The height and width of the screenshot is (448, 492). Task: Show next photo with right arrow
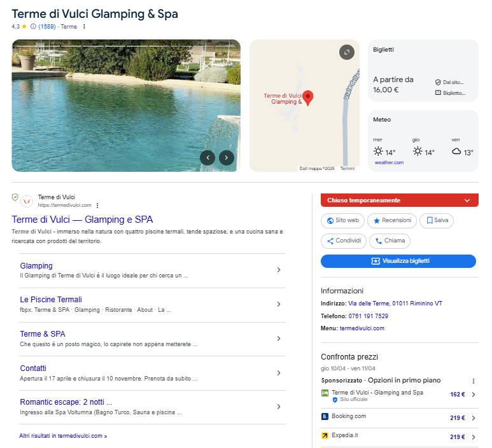tap(226, 157)
